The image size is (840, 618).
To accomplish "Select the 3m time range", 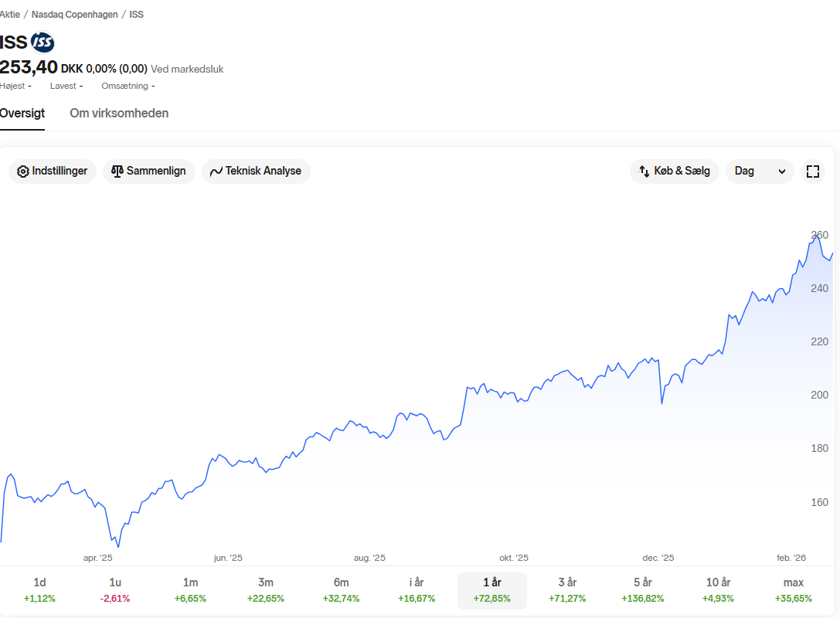I will (x=266, y=590).
